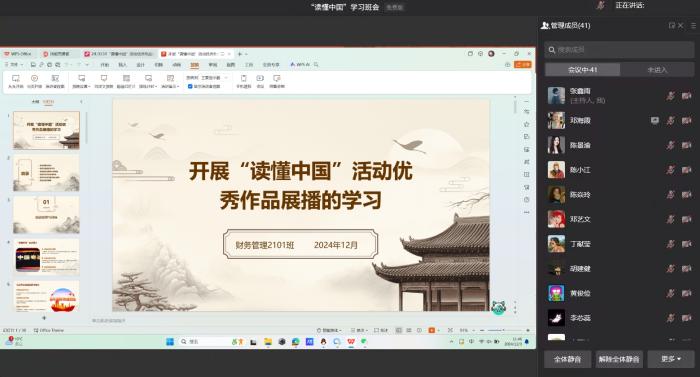Toggle the checkbox in the slideshow ribbon
This screenshot has height=377, width=700.
point(190,86)
